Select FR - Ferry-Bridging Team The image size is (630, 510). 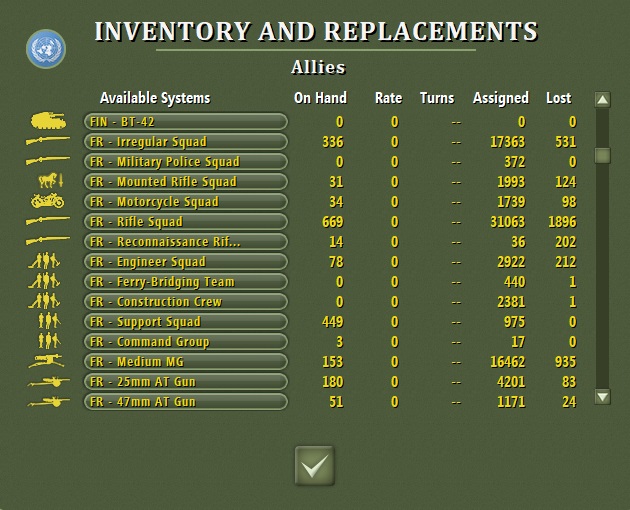(x=186, y=282)
